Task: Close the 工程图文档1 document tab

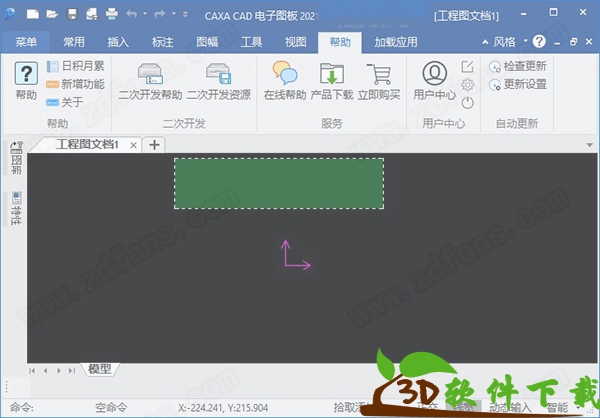Action: pyautogui.click(x=134, y=145)
